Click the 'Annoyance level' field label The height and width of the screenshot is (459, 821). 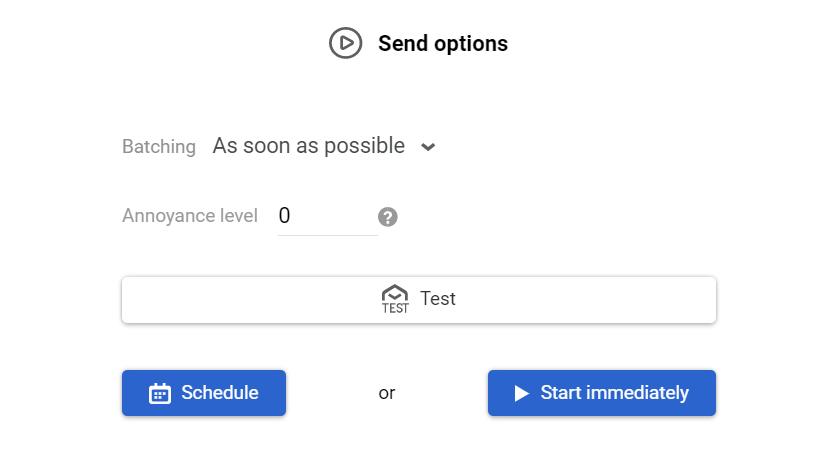point(190,216)
